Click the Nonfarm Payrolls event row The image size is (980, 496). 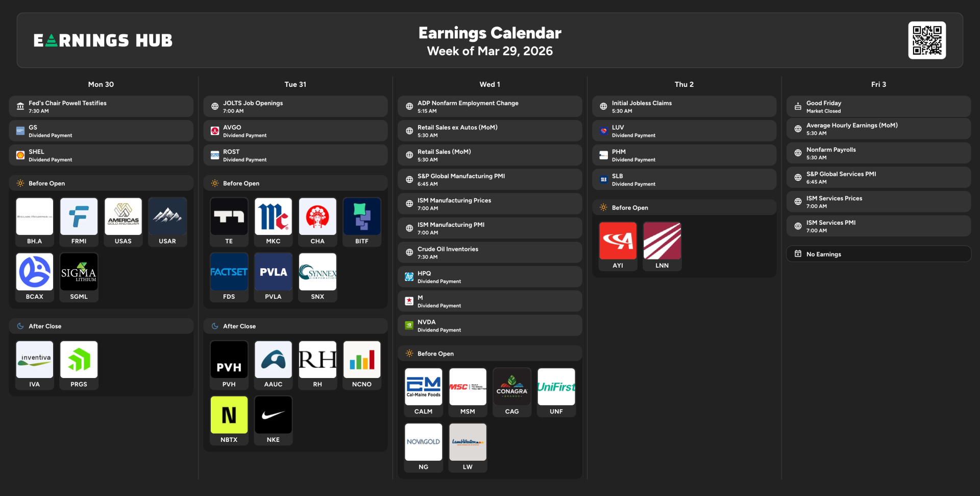pyautogui.click(x=878, y=153)
